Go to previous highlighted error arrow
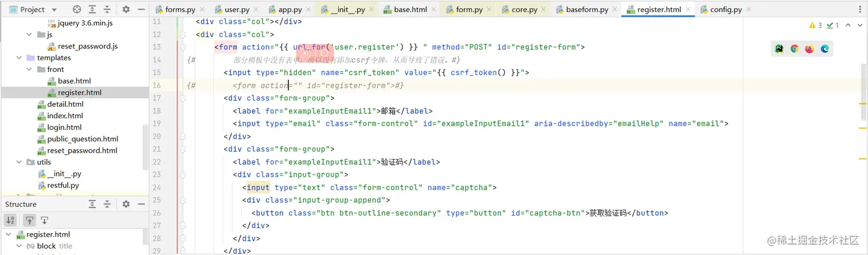Image resolution: width=868 pixels, height=255 pixels. point(847,25)
